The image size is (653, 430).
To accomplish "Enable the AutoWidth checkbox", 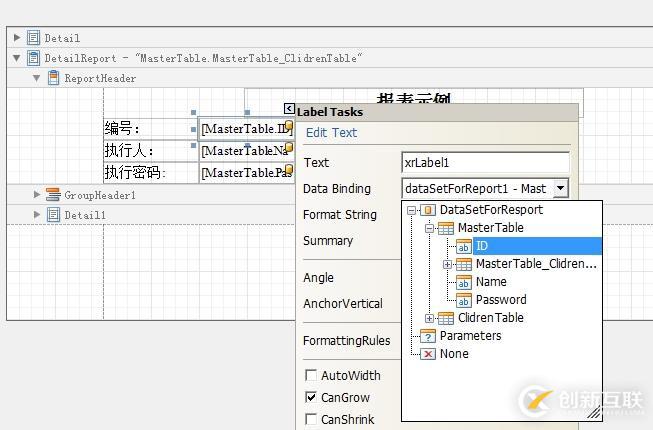I will coord(311,376).
